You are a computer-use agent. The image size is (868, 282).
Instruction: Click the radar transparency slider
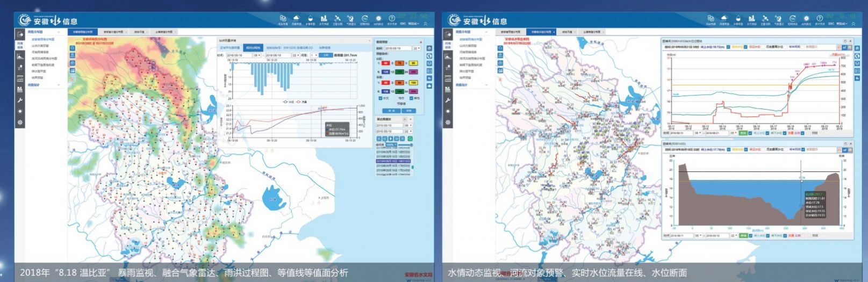click(x=404, y=144)
